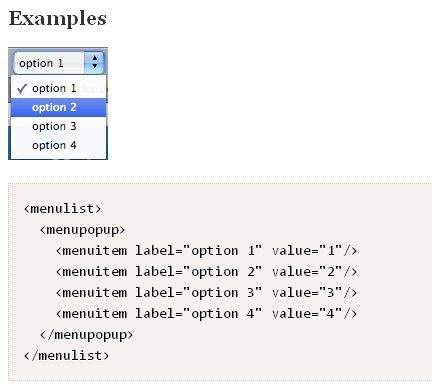The width and height of the screenshot is (432, 392).
Task: Click the up arrow on the menulist button
Action: tap(95, 58)
